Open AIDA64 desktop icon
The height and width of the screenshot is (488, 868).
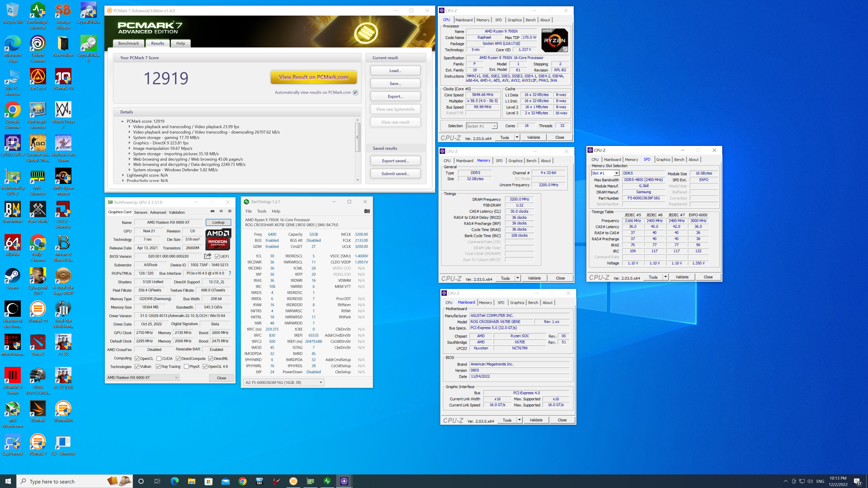pyautogui.click(x=12, y=246)
